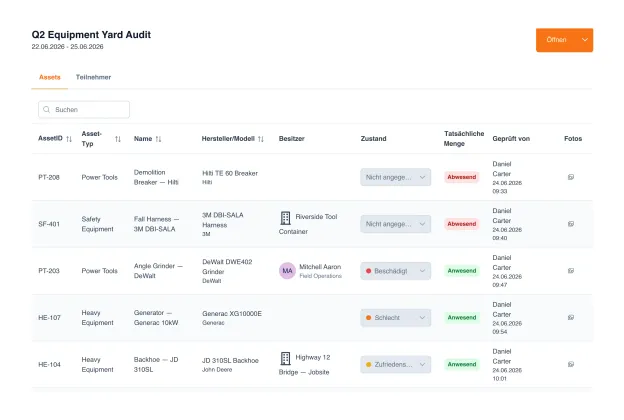Sort by Name column arrows
624x420 pixels.
[158, 139]
